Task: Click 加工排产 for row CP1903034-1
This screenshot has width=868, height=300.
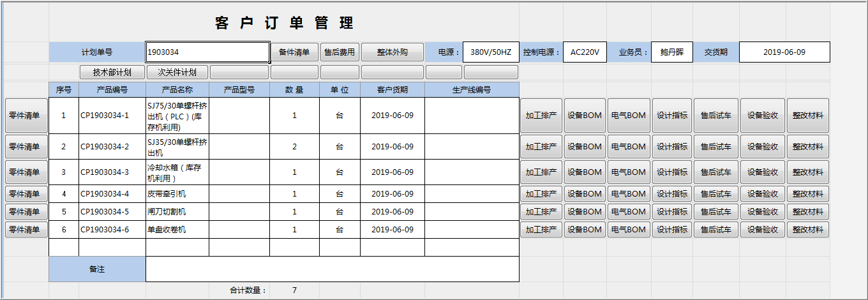Action: [x=541, y=116]
